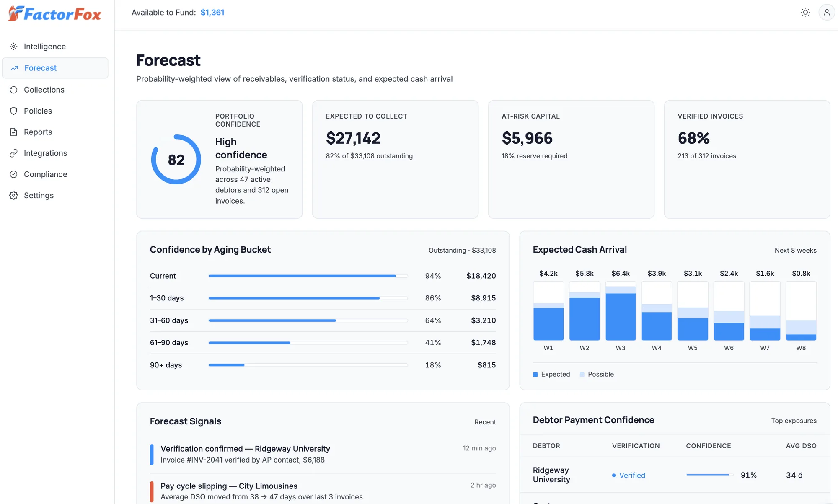Image resolution: width=838 pixels, height=504 pixels.
Task: Click the portfolio confidence ring showing 82
Action: click(176, 159)
